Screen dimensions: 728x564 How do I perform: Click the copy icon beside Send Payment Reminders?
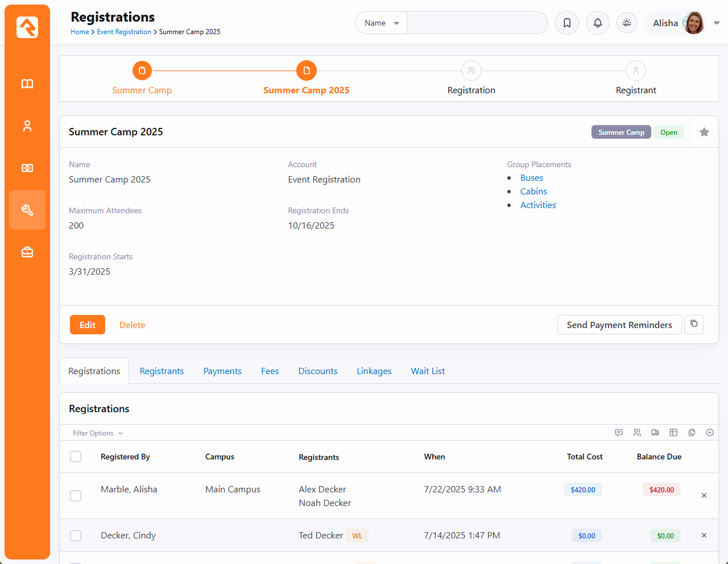(694, 324)
